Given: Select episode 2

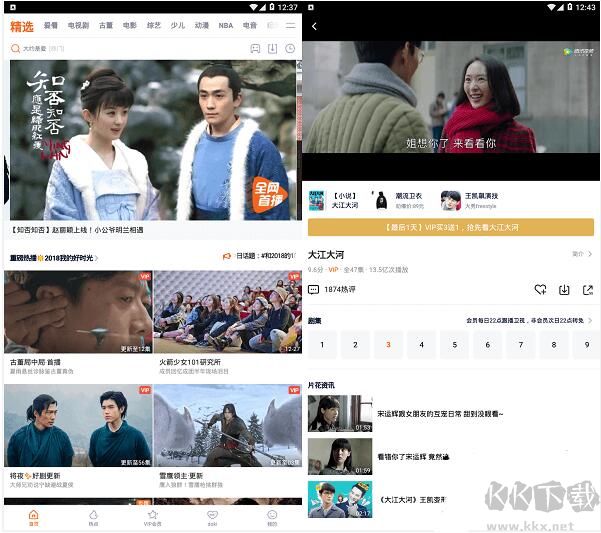Looking at the screenshot, I should pos(355,345).
